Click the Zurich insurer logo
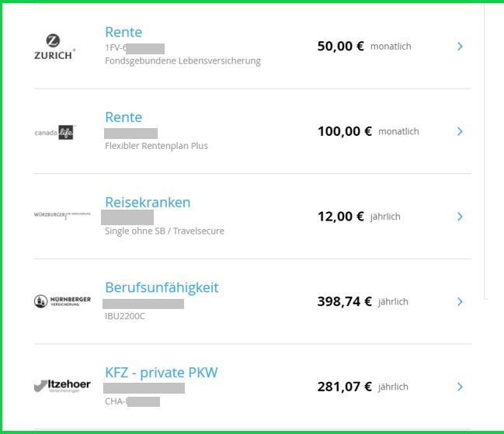504x434 pixels. click(x=54, y=47)
